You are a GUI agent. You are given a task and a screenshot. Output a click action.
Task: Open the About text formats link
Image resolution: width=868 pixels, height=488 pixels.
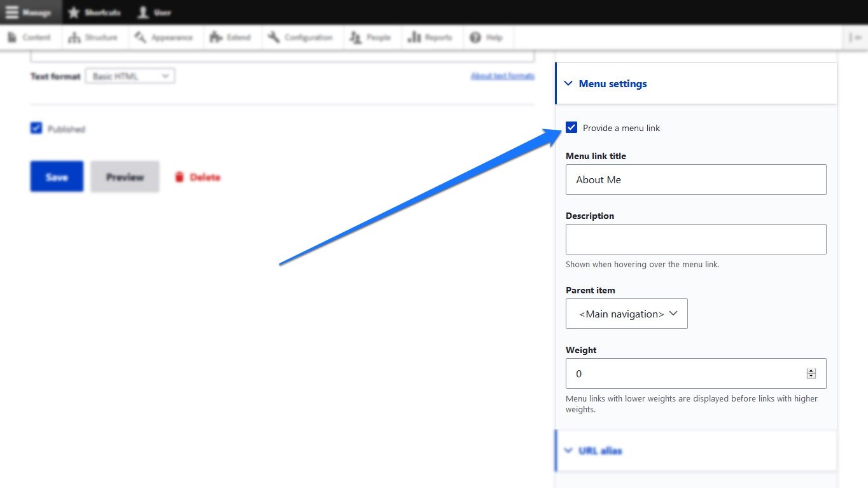click(x=503, y=76)
